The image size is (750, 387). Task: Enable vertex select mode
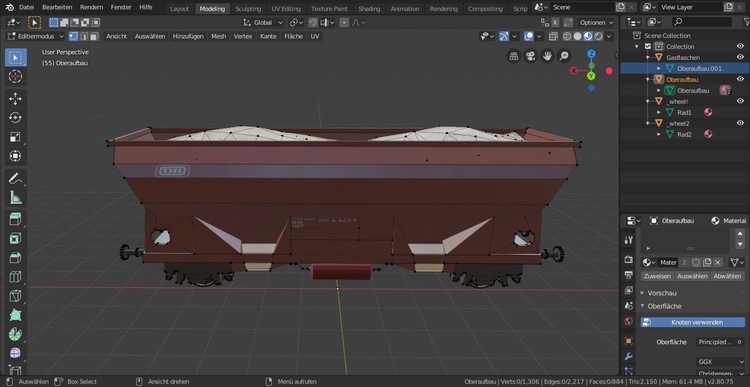click(74, 36)
